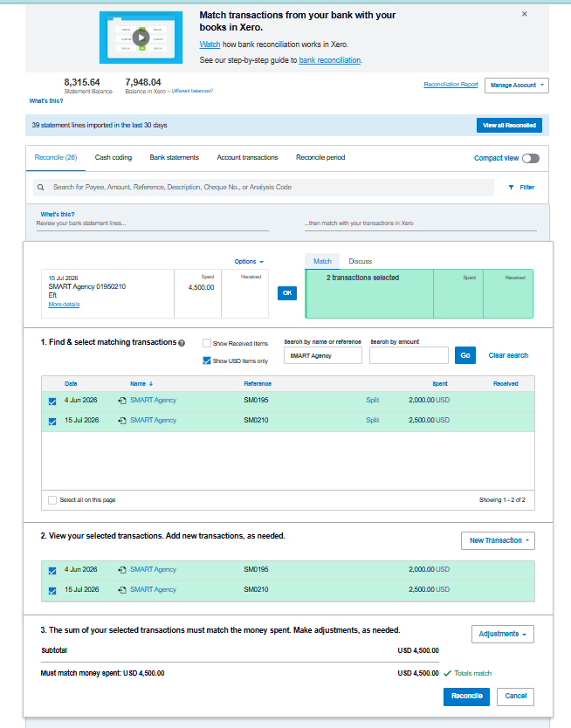Sort by the Reference column header
The height and width of the screenshot is (728, 571).
point(258,384)
